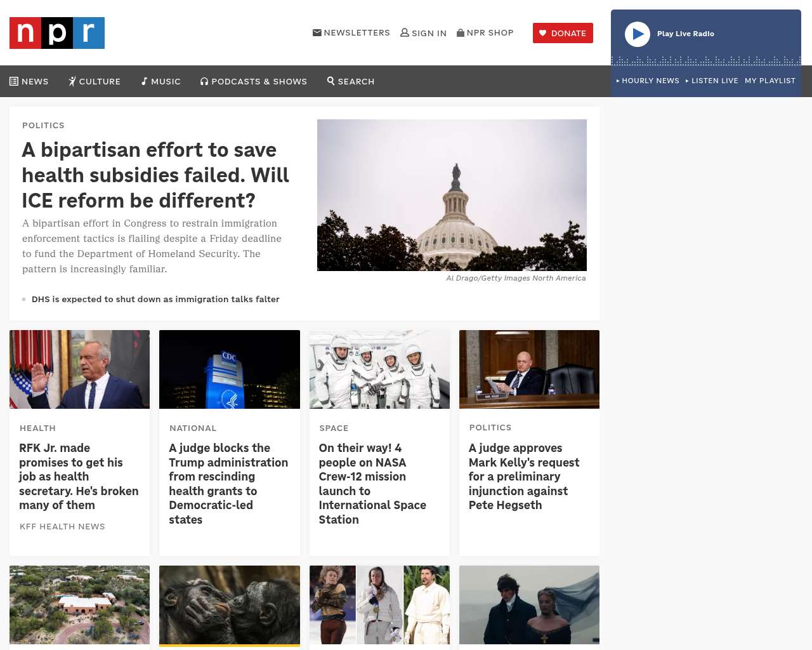Click the Politics label above the lead story
This screenshot has width=812, height=650.
coord(43,125)
